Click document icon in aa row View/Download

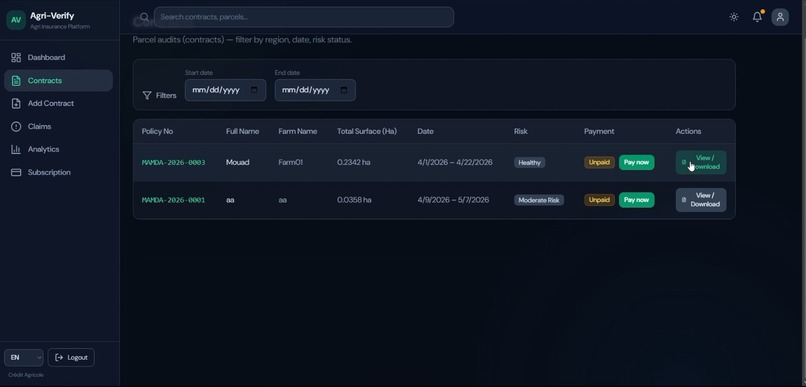point(684,199)
